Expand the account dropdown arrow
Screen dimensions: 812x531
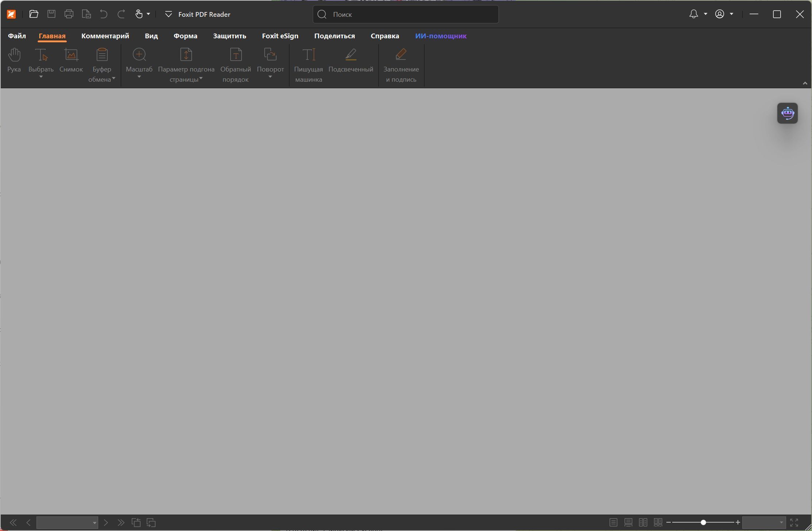point(731,14)
